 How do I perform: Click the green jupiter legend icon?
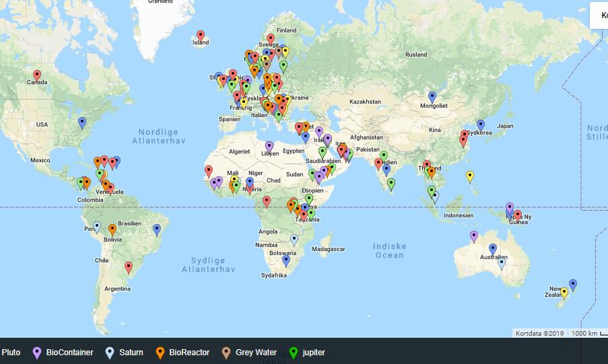point(294,353)
